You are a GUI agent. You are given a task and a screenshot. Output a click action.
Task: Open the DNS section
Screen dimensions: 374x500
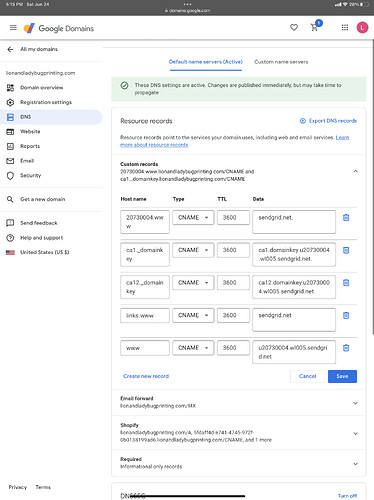click(51, 117)
